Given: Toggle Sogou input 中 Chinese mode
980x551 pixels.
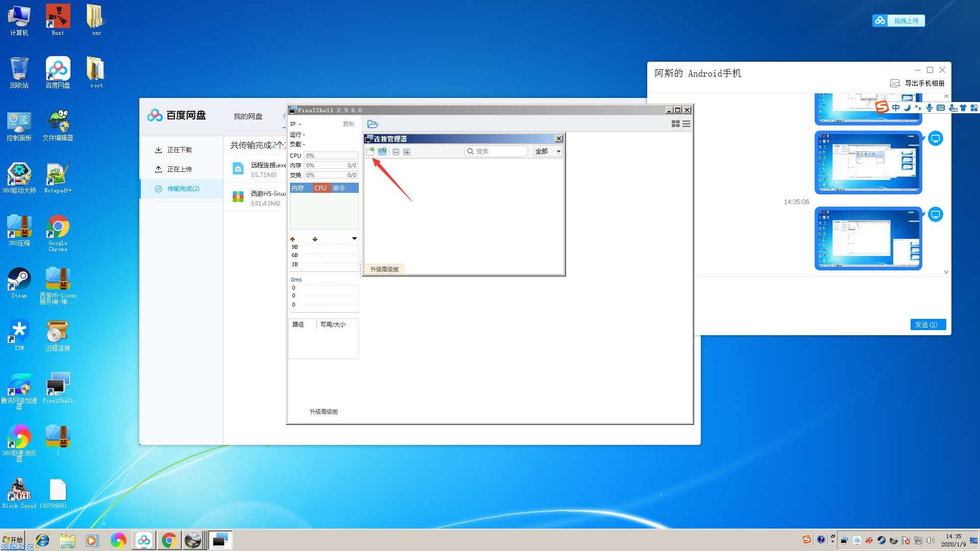Looking at the screenshot, I should pos(896,108).
